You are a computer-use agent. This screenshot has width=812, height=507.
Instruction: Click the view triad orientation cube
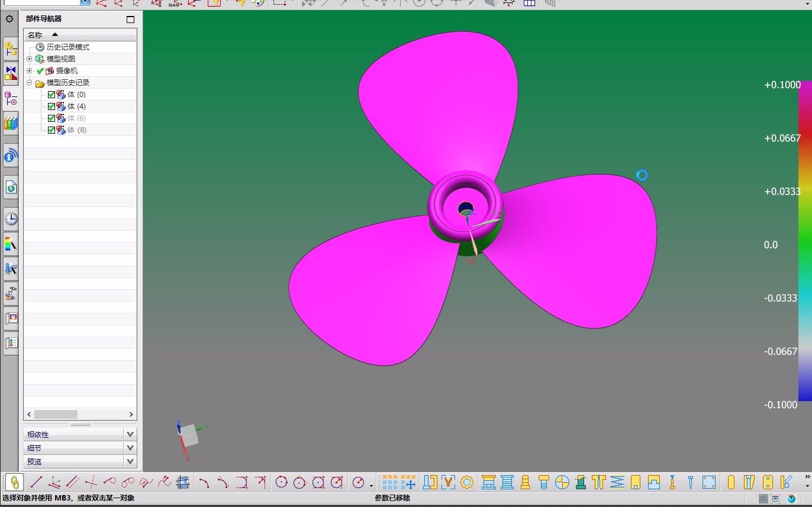pyautogui.click(x=189, y=436)
